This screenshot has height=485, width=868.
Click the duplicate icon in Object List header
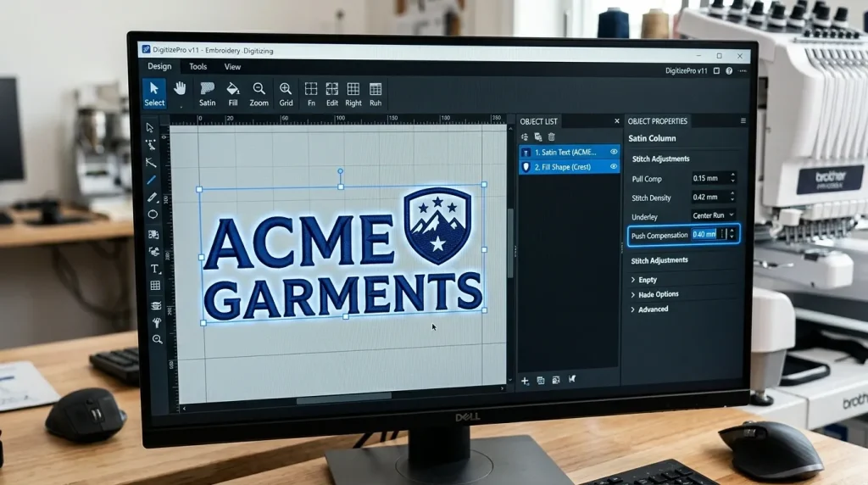coord(538,137)
